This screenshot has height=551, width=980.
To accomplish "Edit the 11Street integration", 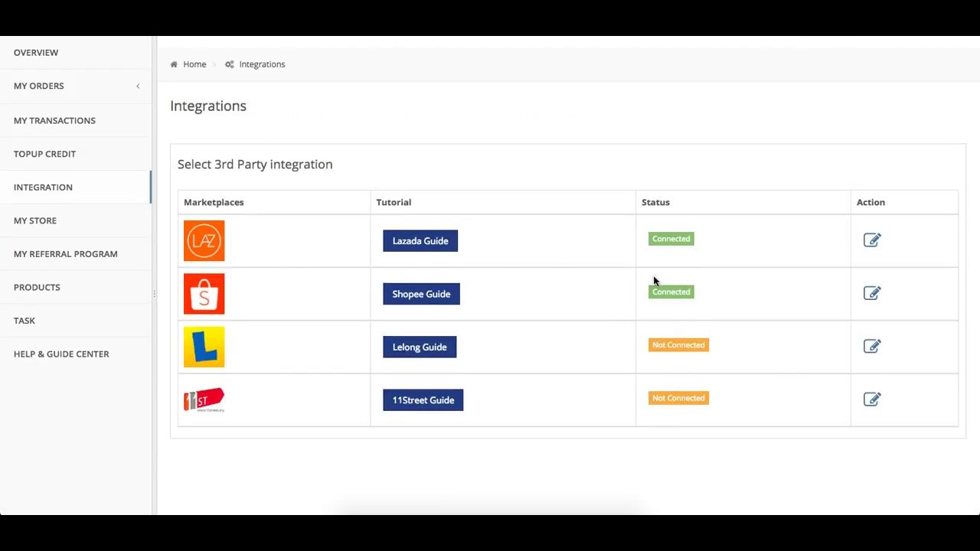I will click(x=872, y=399).
